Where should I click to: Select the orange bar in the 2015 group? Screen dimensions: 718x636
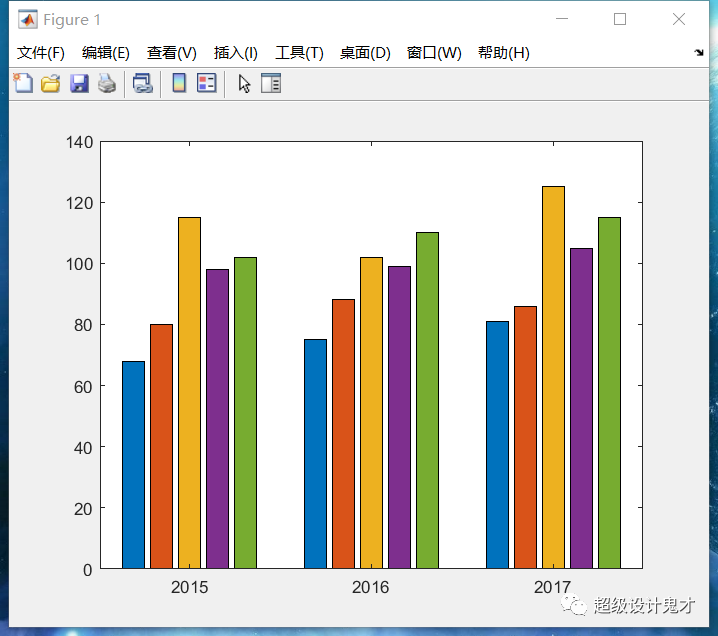coord(162,446)
